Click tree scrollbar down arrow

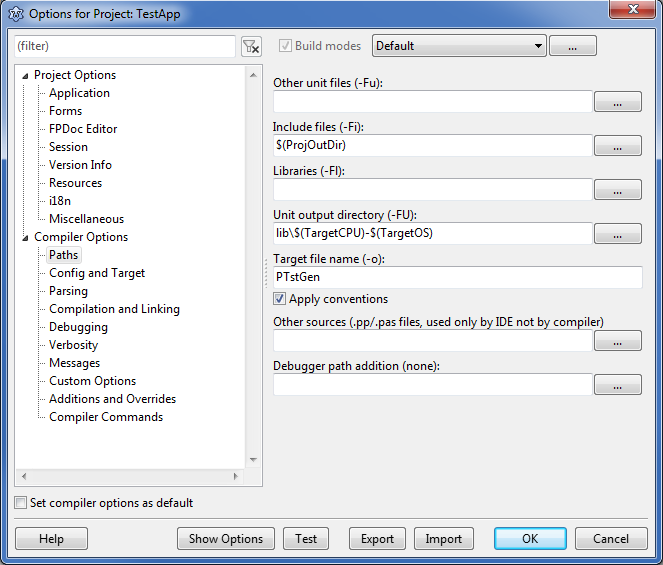click(253, 460)
